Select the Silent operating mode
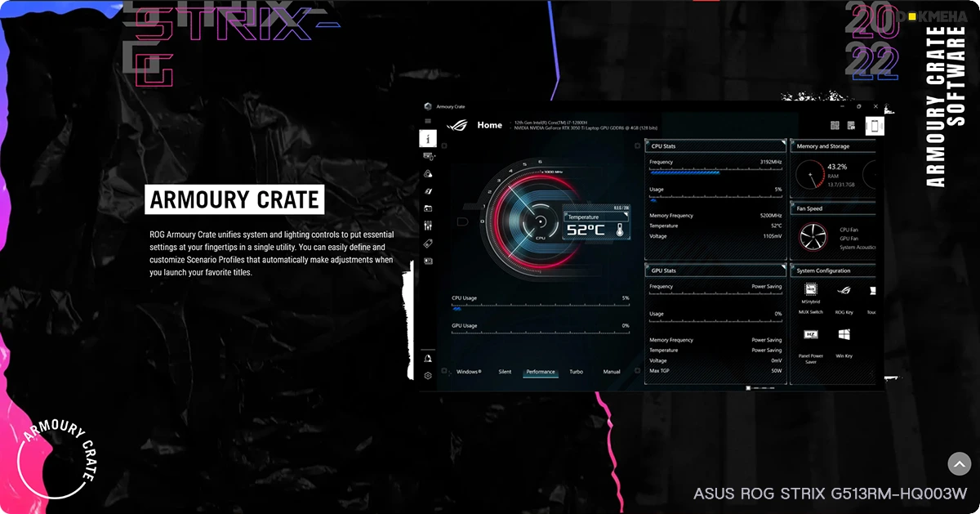Image resolution: width=980 pixels, height=514 pixels. click(x=505, y=372)
